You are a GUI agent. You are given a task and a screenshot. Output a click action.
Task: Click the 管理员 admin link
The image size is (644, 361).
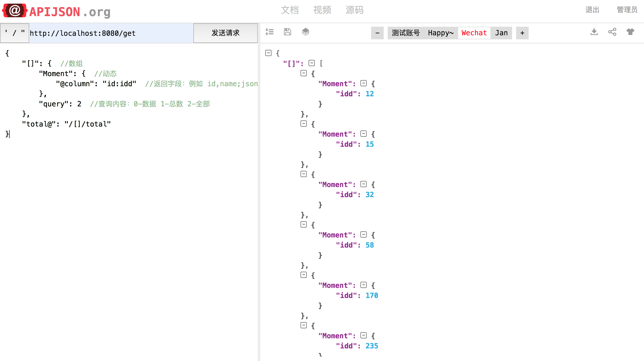(627, 10)
